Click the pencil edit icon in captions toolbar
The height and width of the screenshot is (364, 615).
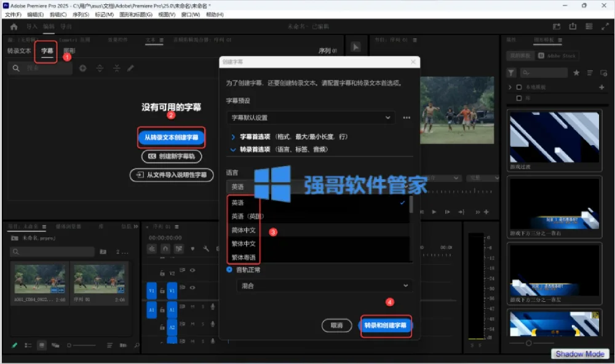click(130, 68)
